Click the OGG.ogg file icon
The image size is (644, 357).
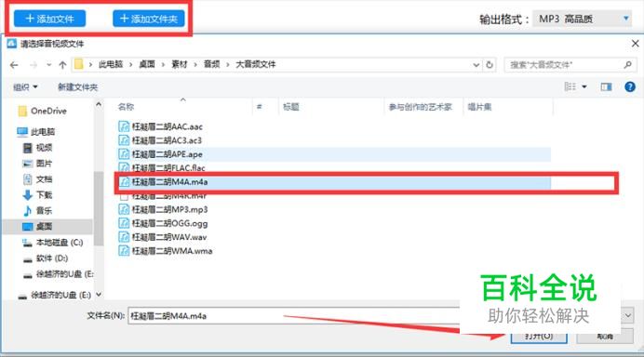(x=124, y=223)
